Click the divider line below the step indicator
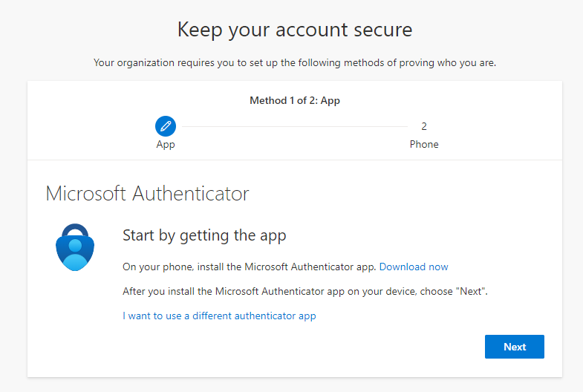Viewport: 583px width, 392px height. pyautogui.click(x=295, y=160)
